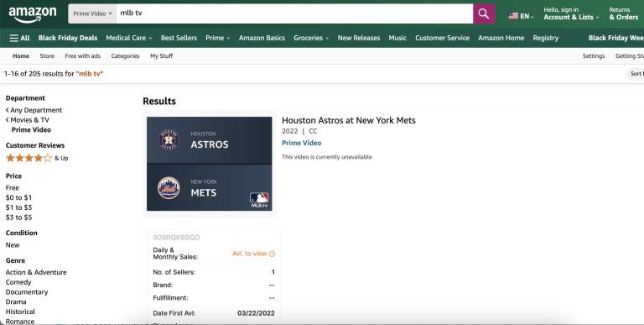Click the Prime Video link under the title
The width and height of the screenshot is (644, 325).
[x=302, y=143]
